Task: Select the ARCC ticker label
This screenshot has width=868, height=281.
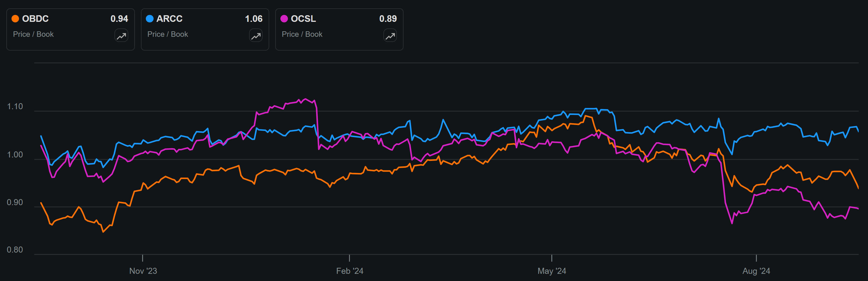Action: coord(169,19)
